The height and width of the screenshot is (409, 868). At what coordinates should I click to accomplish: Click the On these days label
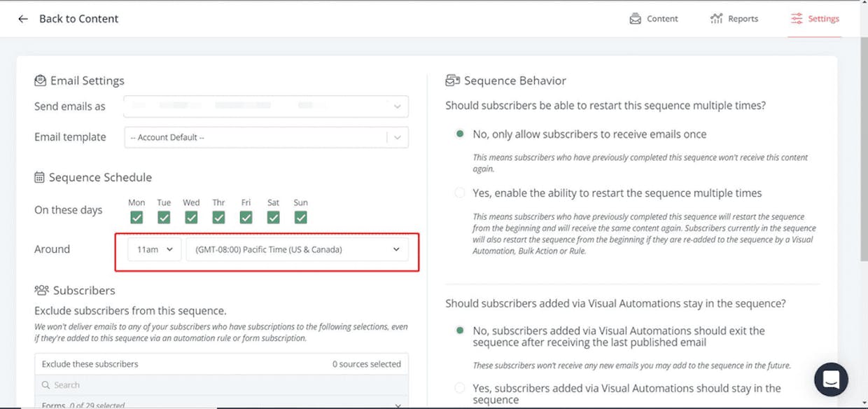[x=69, y=210]
